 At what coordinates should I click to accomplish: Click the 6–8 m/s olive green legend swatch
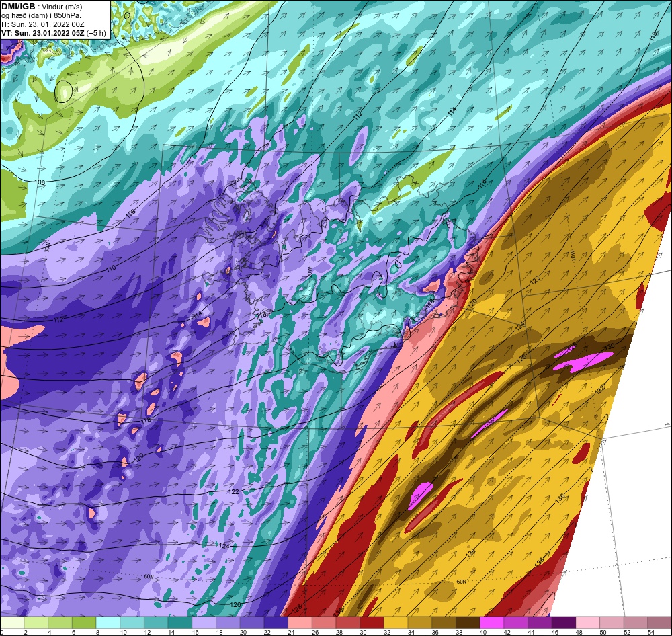(x=84, y=623)
